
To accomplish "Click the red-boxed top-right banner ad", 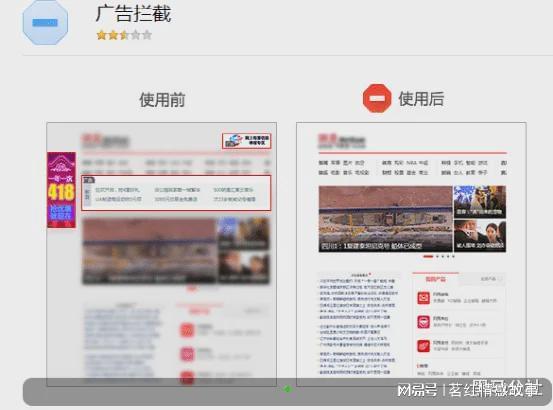I will click(x=247, y=141).
